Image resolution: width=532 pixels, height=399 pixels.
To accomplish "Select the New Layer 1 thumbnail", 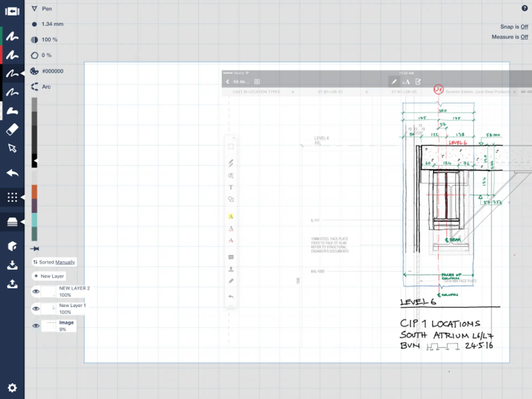I will coord(49,309).
